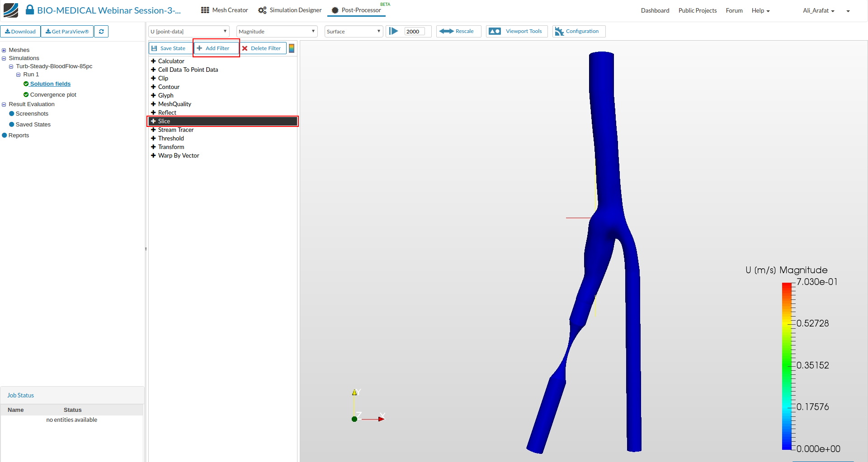
Task: Click the blue lock icon beside project title
Action: [30, 9]
